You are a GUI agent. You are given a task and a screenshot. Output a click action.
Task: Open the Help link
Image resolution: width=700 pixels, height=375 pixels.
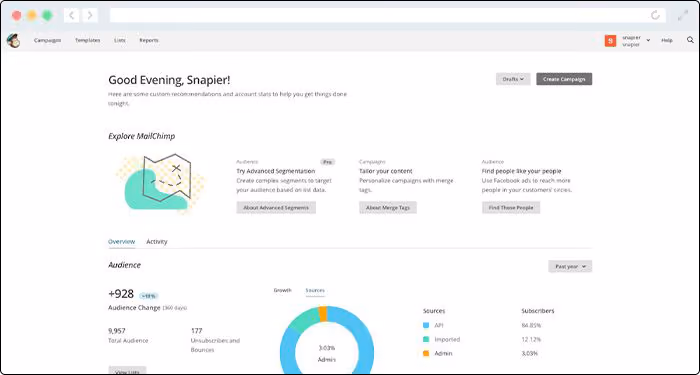click(x=667, y=40)
